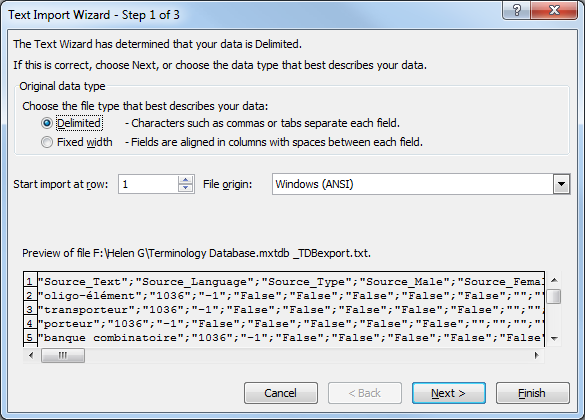The height and width of the screenshot is (420, 585).
Task: Click the preview horizontal scroll left arrow
Action: 31,355
